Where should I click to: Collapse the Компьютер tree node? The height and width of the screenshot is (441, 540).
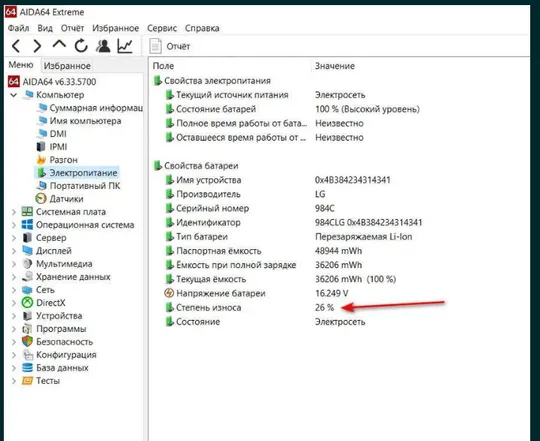[14, 95]
